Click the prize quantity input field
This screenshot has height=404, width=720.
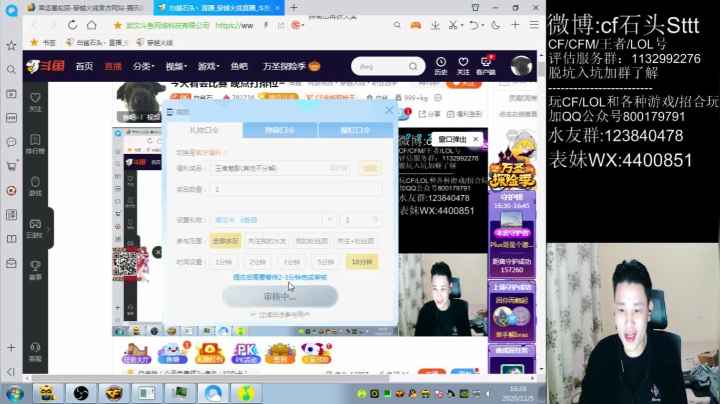(296, 189)
